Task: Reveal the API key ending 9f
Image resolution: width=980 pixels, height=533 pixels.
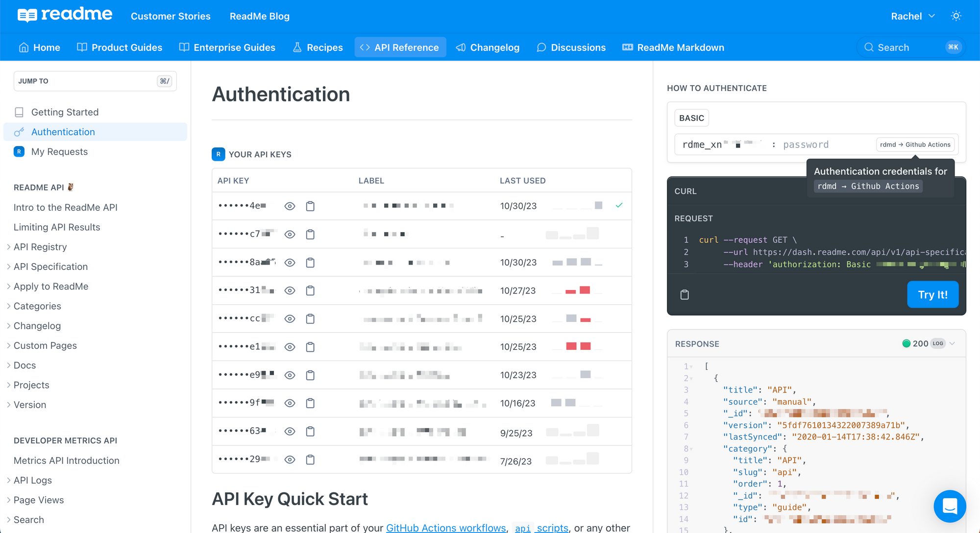Action: [x=290, y=403]
